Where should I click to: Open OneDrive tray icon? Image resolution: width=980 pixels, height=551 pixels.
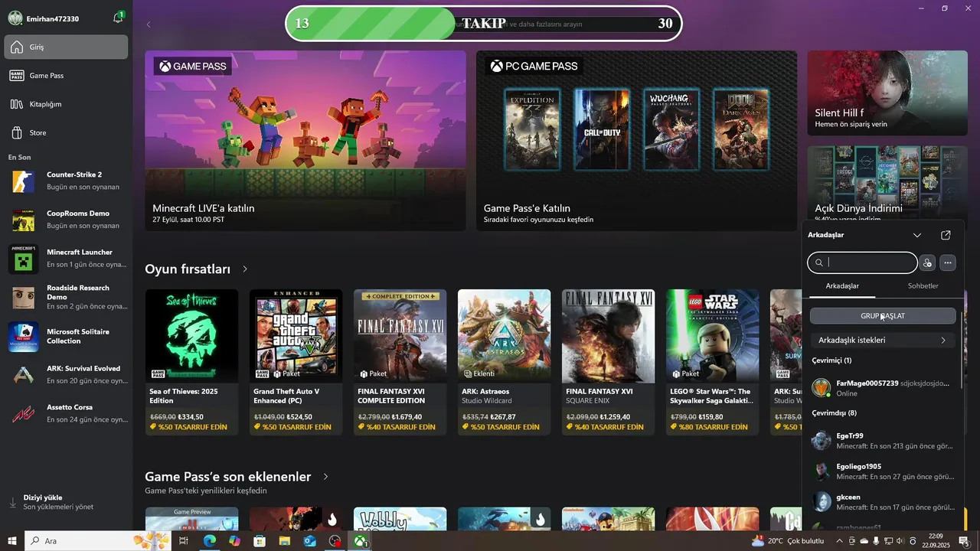[864, 541]
